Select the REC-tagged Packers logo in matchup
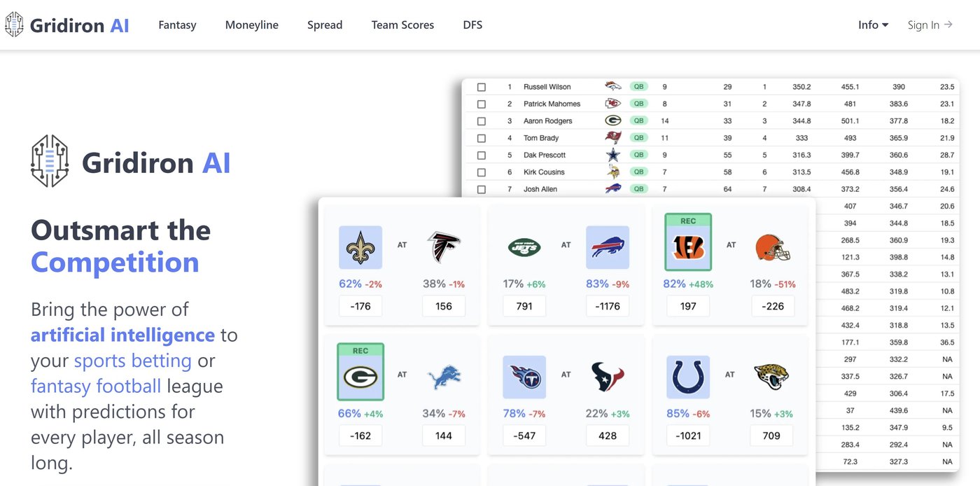 point(360,372)
